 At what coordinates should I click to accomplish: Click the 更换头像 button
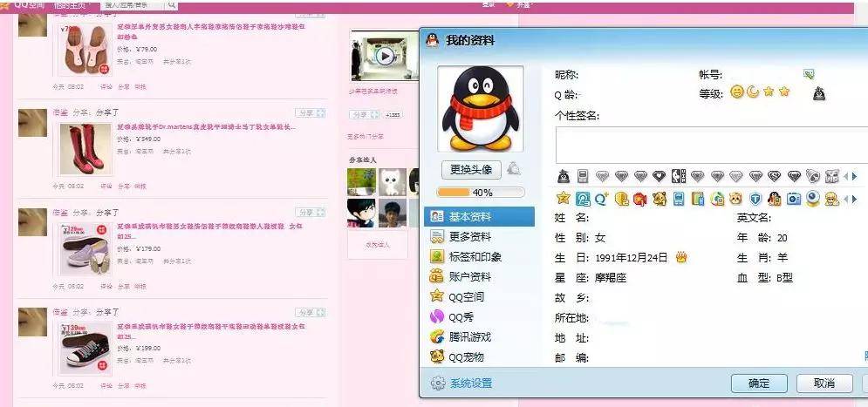pyautogui.click(x=471, y=169)
